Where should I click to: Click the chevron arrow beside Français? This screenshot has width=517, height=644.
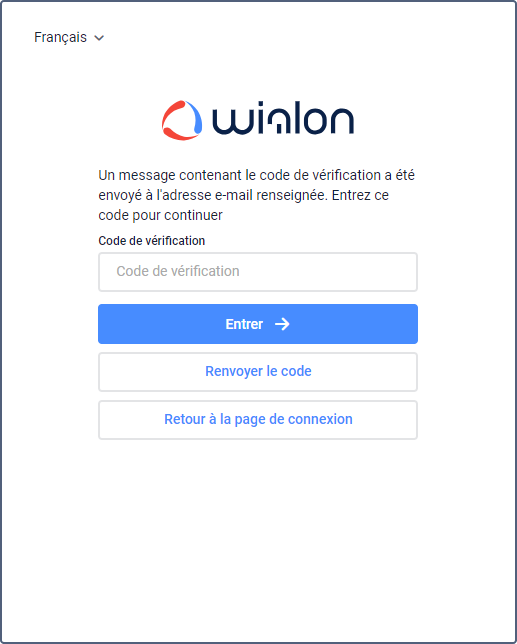pyautogui.click(x=99, y=38)
